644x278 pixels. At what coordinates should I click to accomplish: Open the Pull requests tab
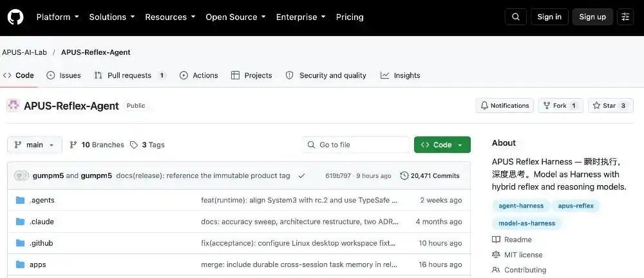(x=129, y=75)
